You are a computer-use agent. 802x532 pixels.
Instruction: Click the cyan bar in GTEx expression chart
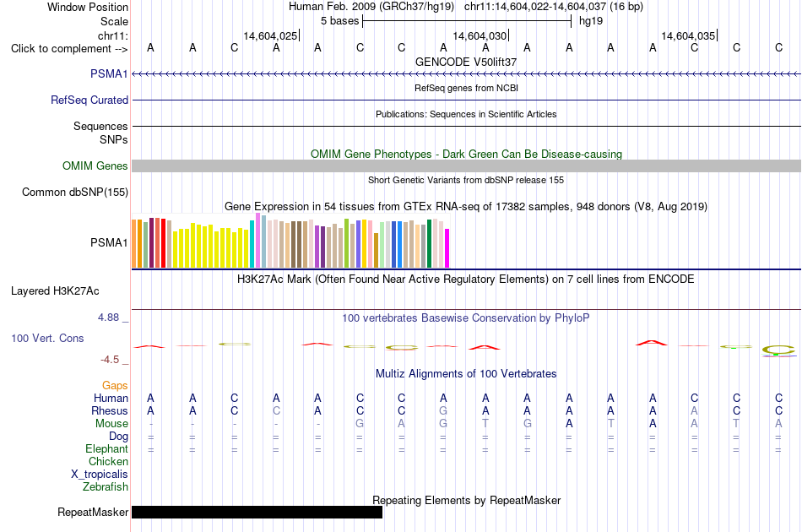pos(252,244)
